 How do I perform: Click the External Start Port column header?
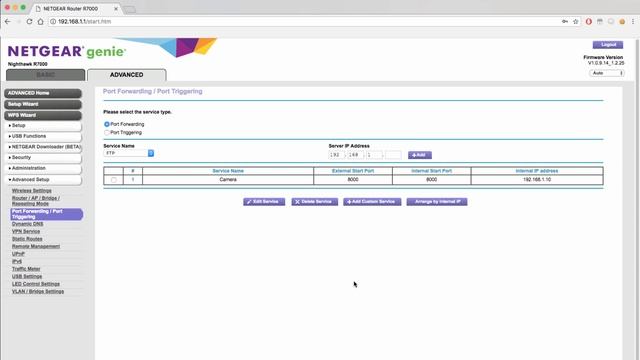tap(353, 171)
